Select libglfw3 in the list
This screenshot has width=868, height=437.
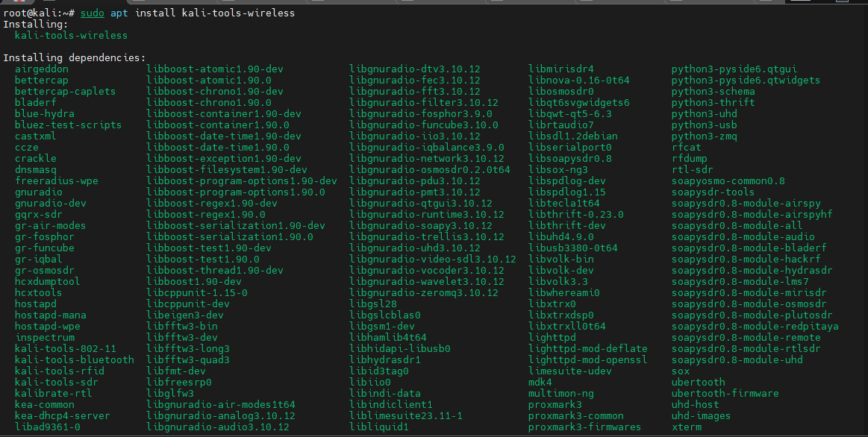pos(170,393)
